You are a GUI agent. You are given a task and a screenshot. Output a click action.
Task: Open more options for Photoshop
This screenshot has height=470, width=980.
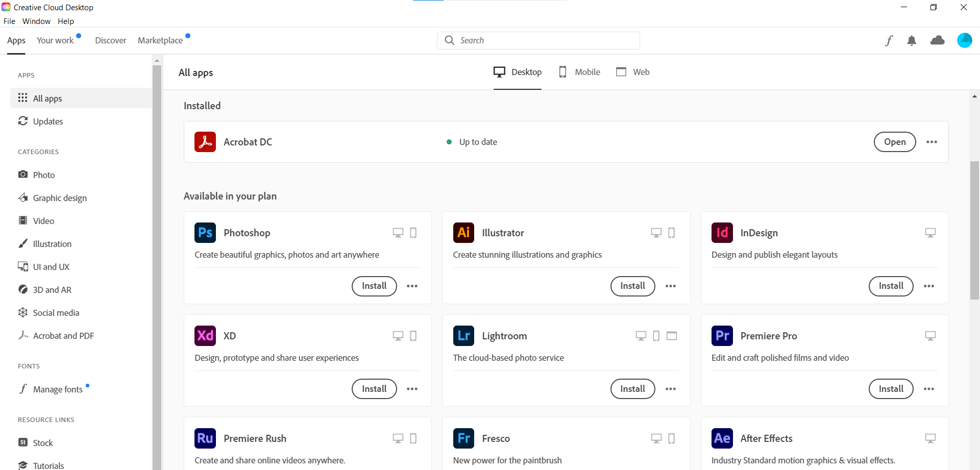coord(412,286)
